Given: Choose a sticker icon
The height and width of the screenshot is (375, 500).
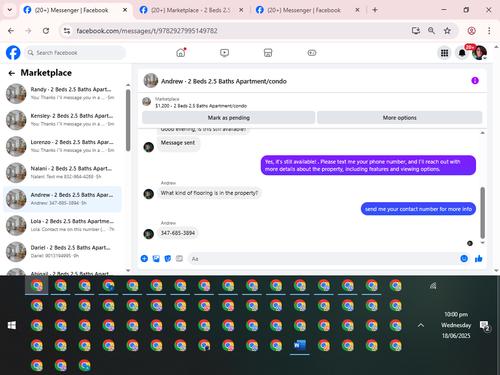Looking at the screenshot, I should 168,259.
